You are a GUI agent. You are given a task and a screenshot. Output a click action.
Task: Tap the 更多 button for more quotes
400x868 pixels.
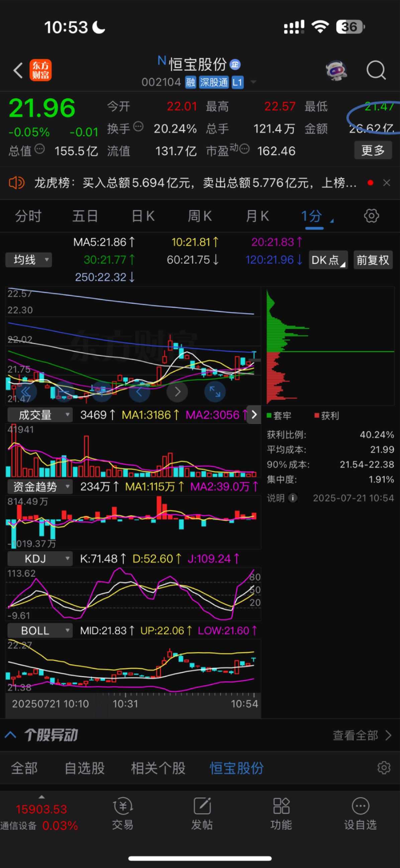coord(373,150)
